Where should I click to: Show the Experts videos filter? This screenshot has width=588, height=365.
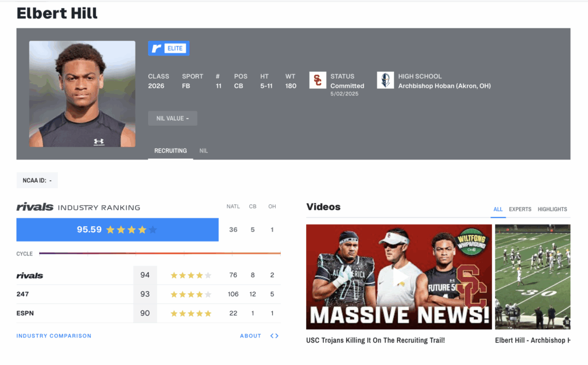pyautogui.click(x=520, y=209)
